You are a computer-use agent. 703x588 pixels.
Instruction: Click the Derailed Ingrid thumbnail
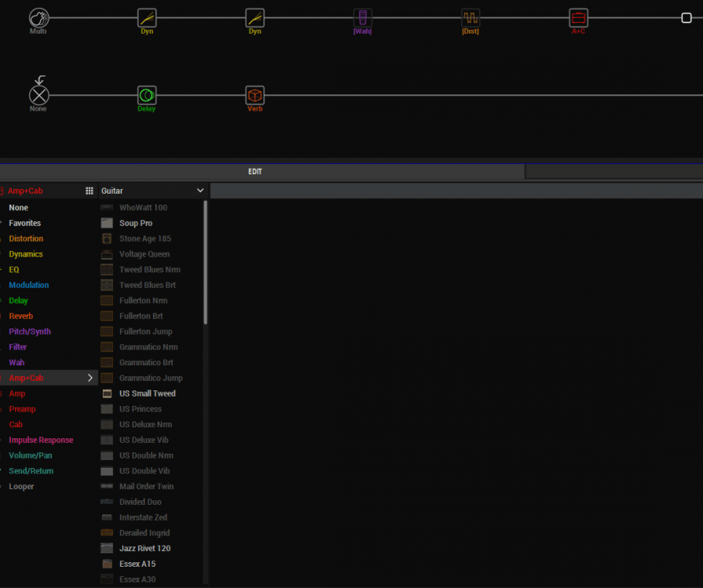point(107,533)
